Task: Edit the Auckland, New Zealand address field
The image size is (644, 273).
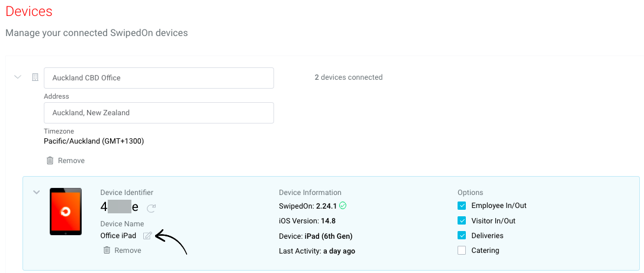Action: [159, 113]
